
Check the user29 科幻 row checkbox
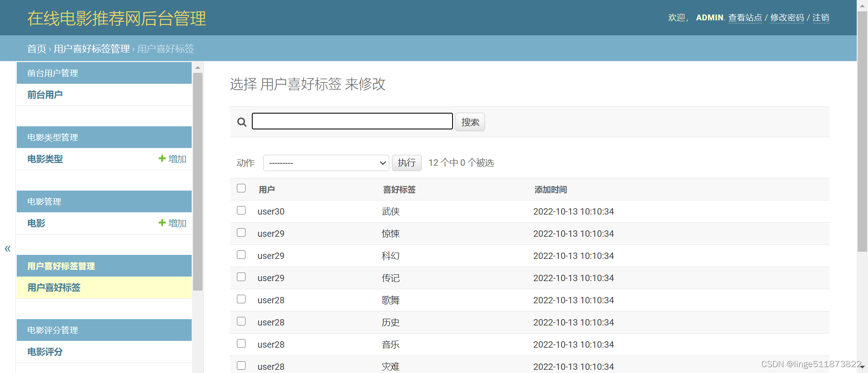pyautogui.click(x=241, y=255)
